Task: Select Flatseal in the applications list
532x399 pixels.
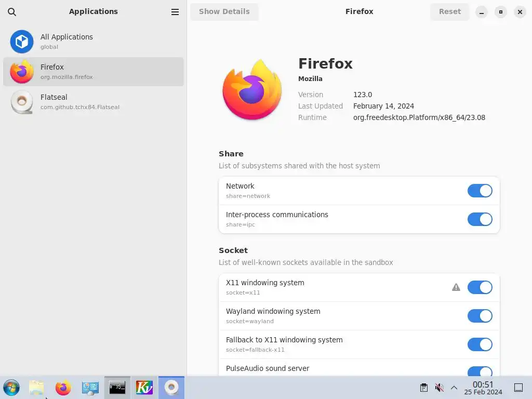Action: (94, 102)
